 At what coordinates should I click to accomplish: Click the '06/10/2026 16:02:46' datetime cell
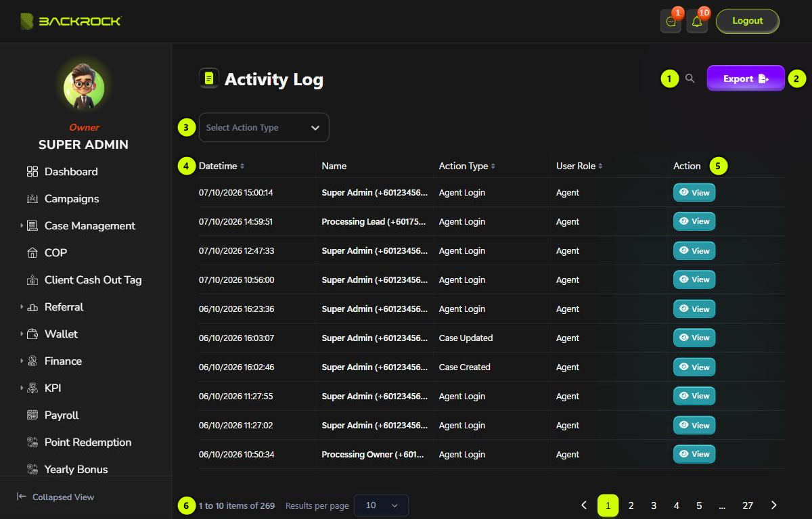coord(236,367)
